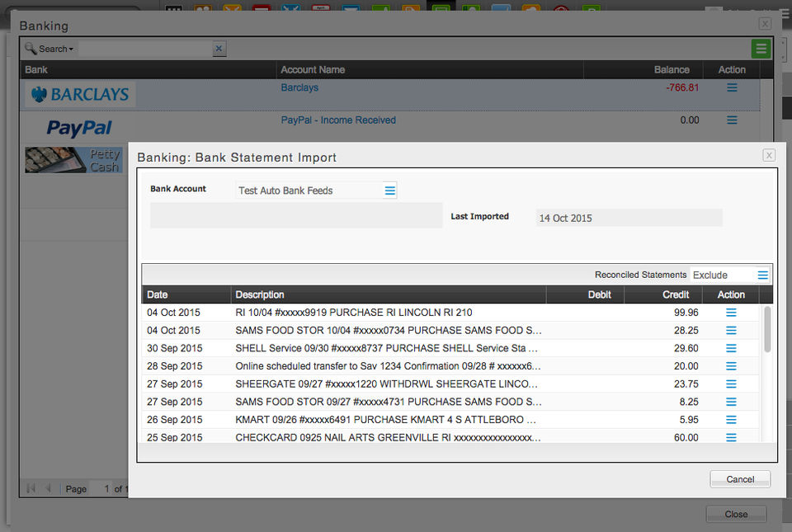Select SHEERGATE 09/27 WITHDRWL description
The image size is (792, 532).
click(386, 384)
